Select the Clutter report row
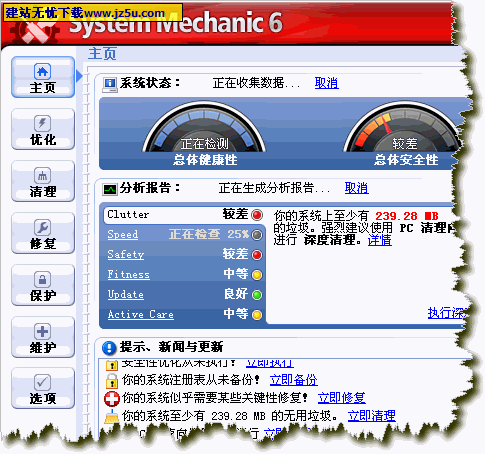The width and height of the screenshot is (485, 454). tap(184, 215)
